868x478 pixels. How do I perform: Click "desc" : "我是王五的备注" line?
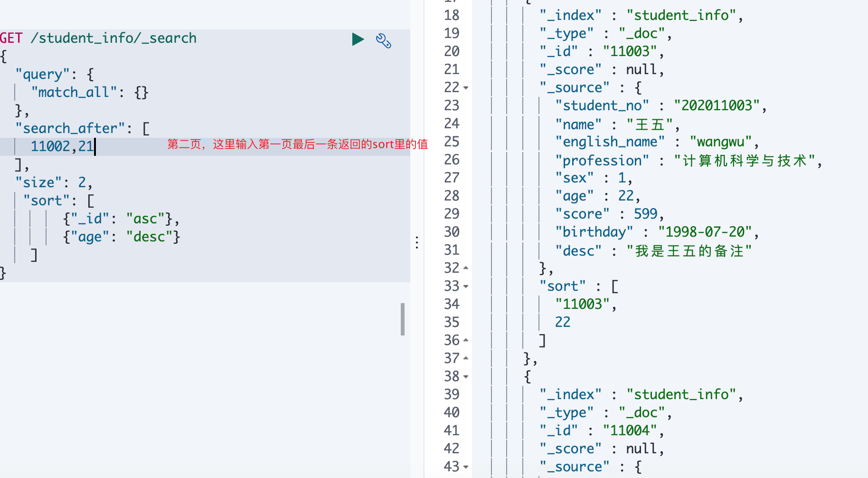654,251
